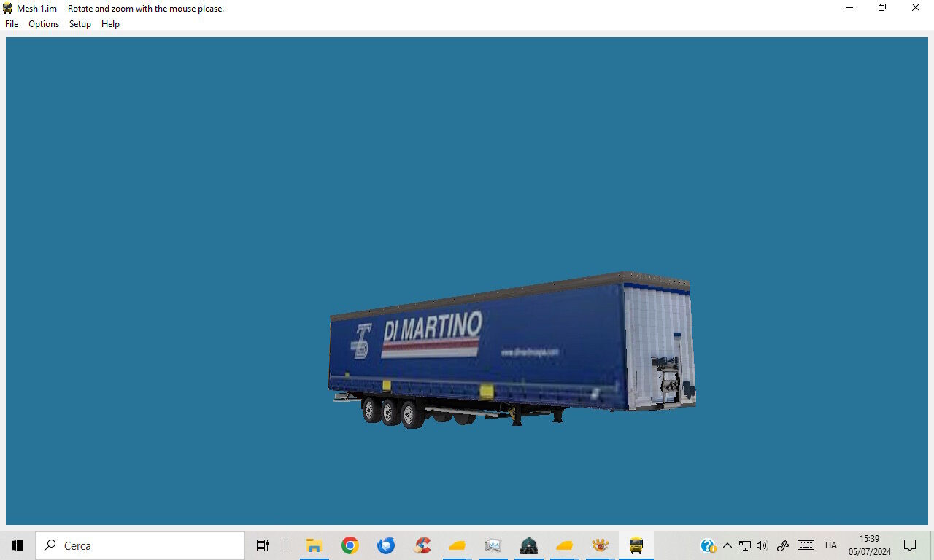Restore down the Mesh 1.im window
934x560 pixels.
[882, 8]
